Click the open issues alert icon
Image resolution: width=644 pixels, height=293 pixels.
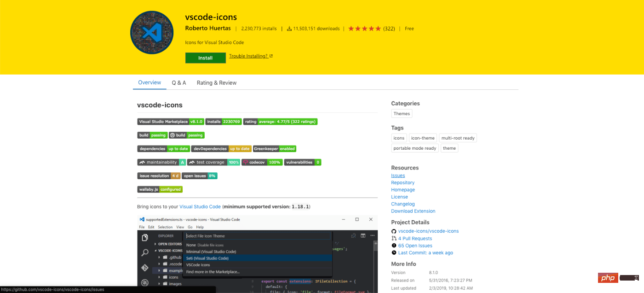click(394, 246)
